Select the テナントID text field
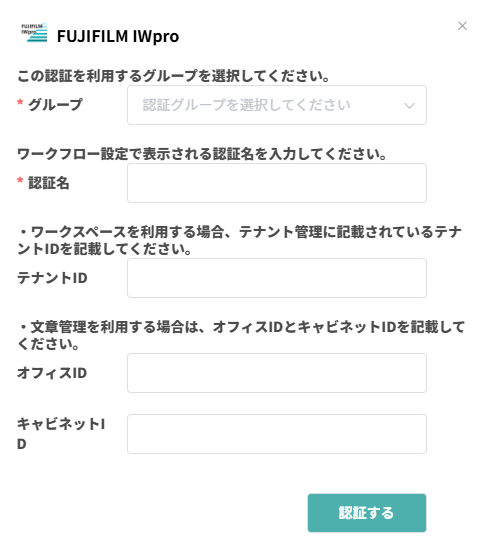Screen dimensions: 480x546 [x=277, y=278]
